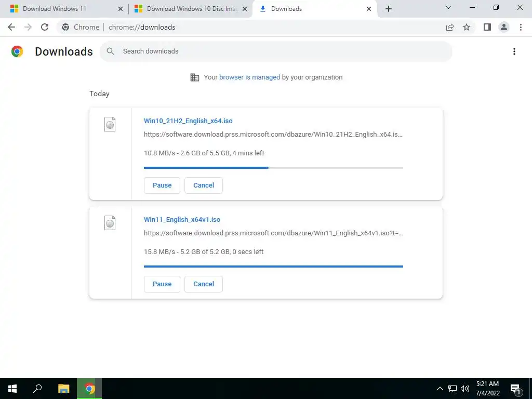Screen dimensions: 532x399
Task: Open the profile avatar menu
Action: click(x=504, y=27)
